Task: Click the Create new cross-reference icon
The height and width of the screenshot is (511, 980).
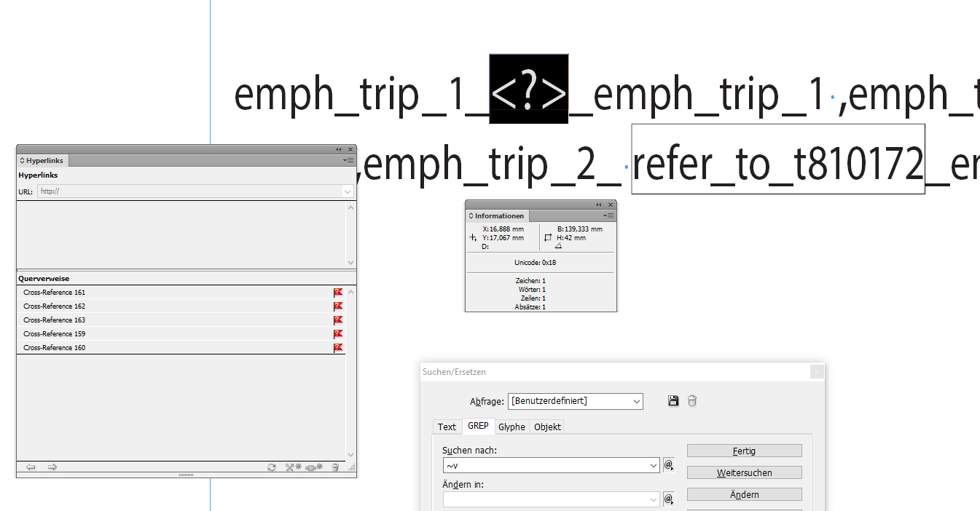Action: [x=292, y=467]
